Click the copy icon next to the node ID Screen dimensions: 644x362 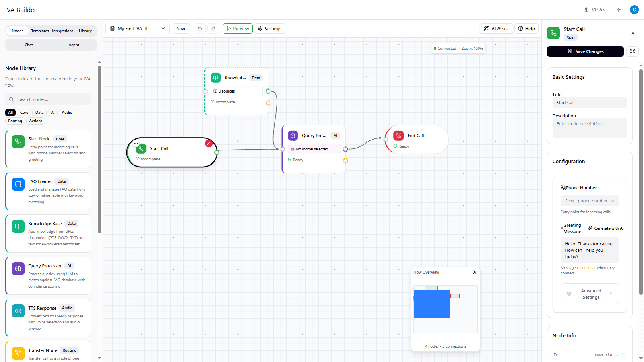622,355
